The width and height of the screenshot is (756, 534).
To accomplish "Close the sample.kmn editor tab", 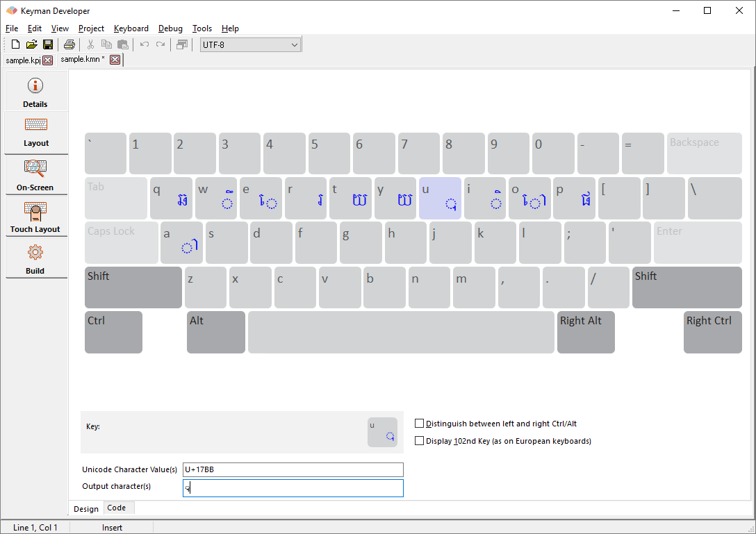I will tap(115, 59).
